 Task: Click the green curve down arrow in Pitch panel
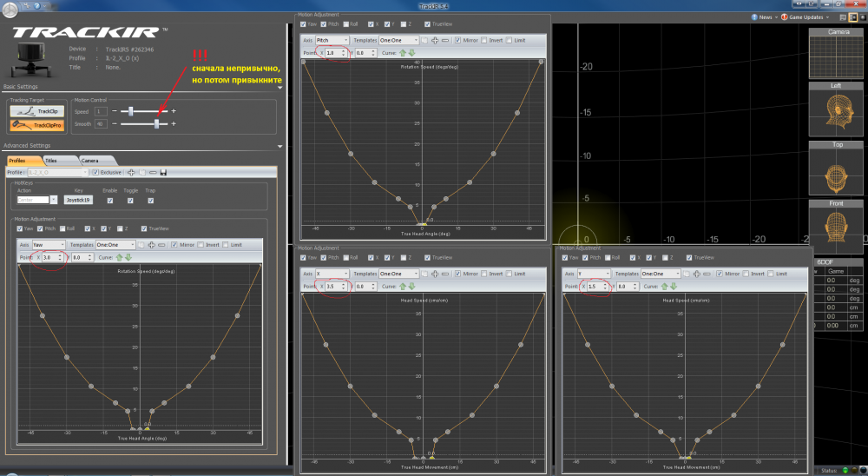tap(412, 52)
